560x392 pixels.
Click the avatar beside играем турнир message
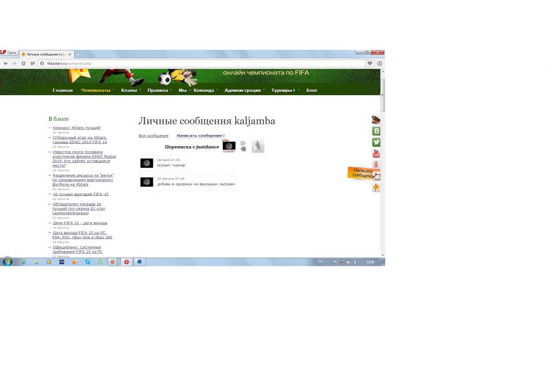click(x=146, y=163)
